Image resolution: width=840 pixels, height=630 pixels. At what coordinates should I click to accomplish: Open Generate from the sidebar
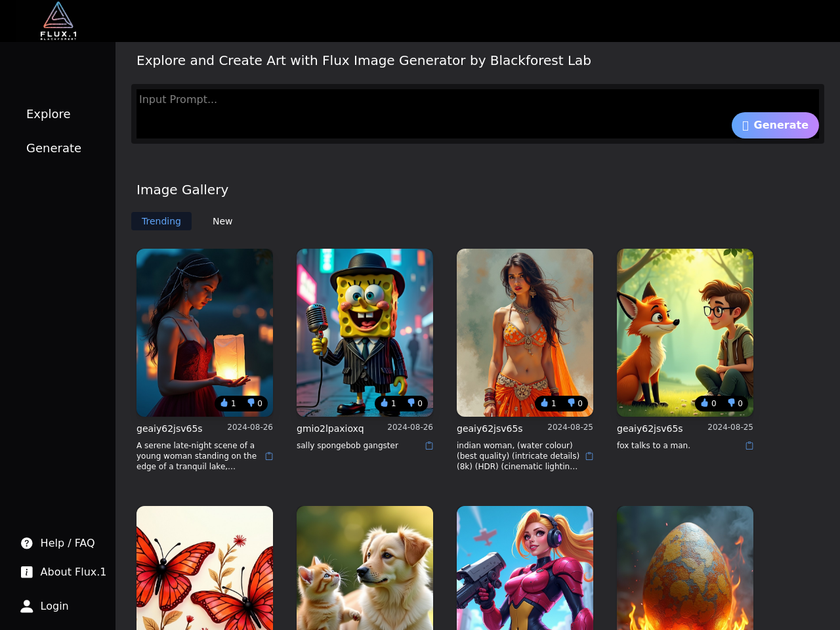[54, 148]
